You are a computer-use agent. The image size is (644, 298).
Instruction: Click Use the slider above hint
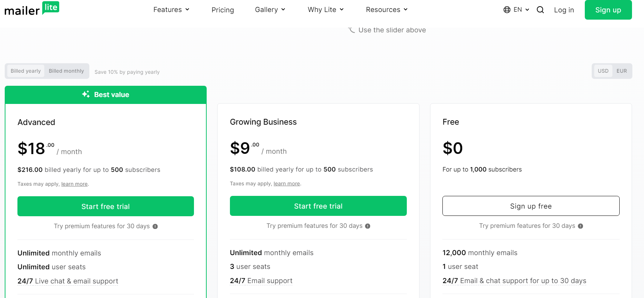[392, 30]
